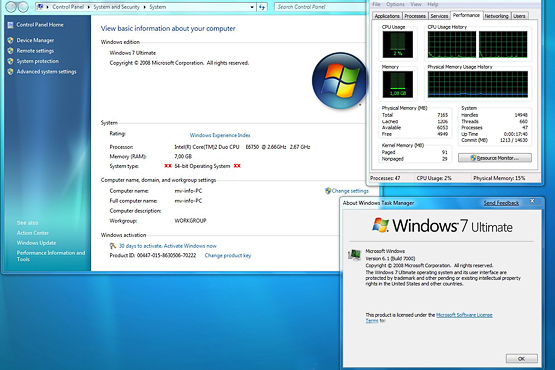
Task: Click Change product key link
Action: tap(228, 256)
